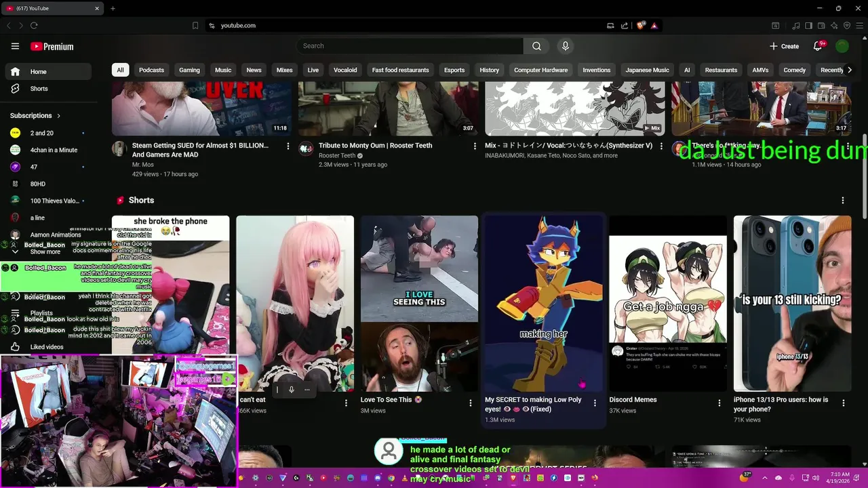This screenshot has width=868, height=488.
Task: Open the options menu for Tribute to Monty Oum
Action: pos(475,146)
